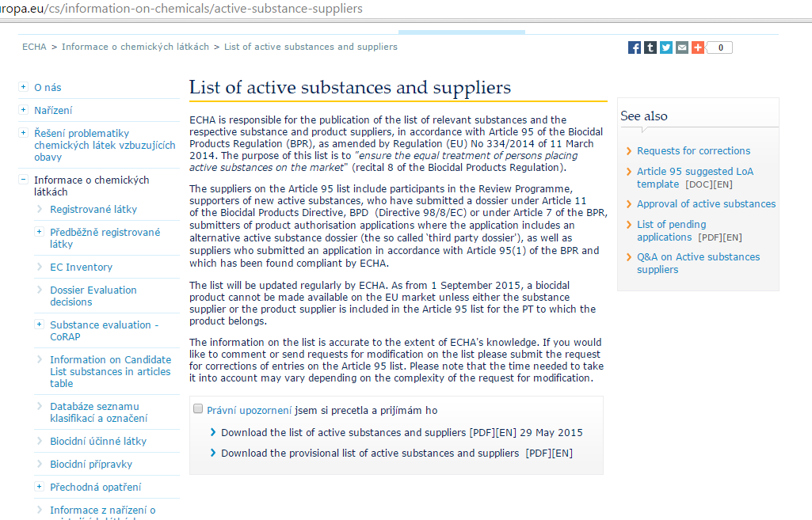
Task: Click the page title 'List of active substances and suppliers'
Action: (x=350, y=87)
